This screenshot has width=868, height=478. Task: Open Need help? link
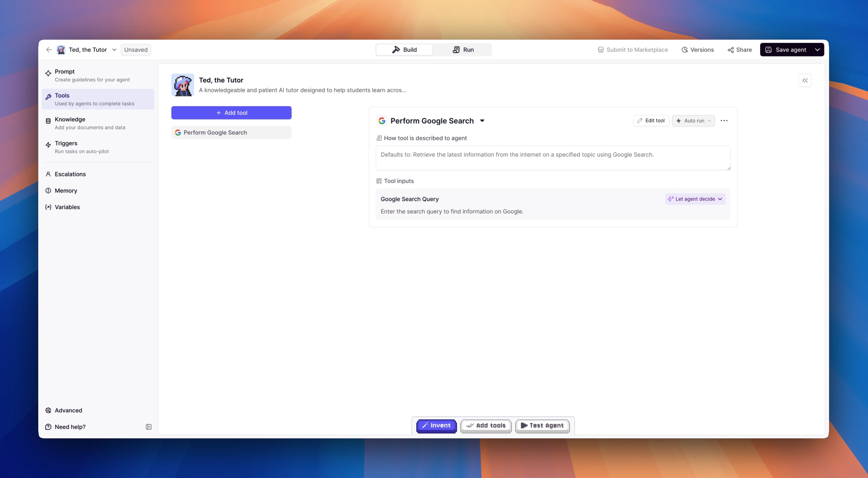tap(70, 427)
